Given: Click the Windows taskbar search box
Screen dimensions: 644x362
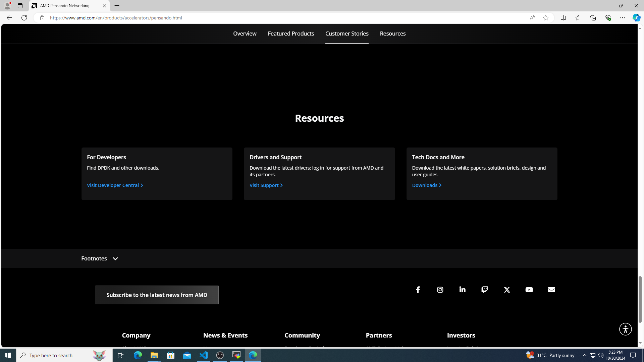Looking at the screenshot, I should point(64,355).
